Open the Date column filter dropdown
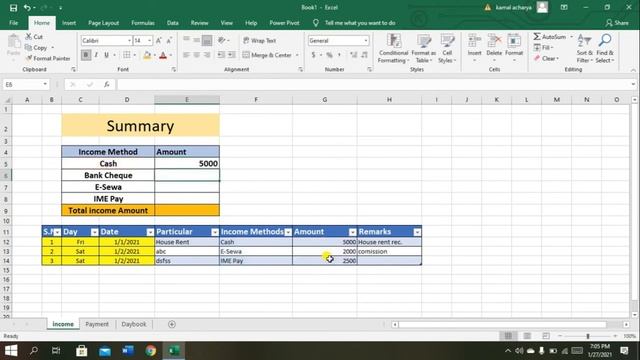This screenshot has width=640, height=360. (x=150, y=232)
